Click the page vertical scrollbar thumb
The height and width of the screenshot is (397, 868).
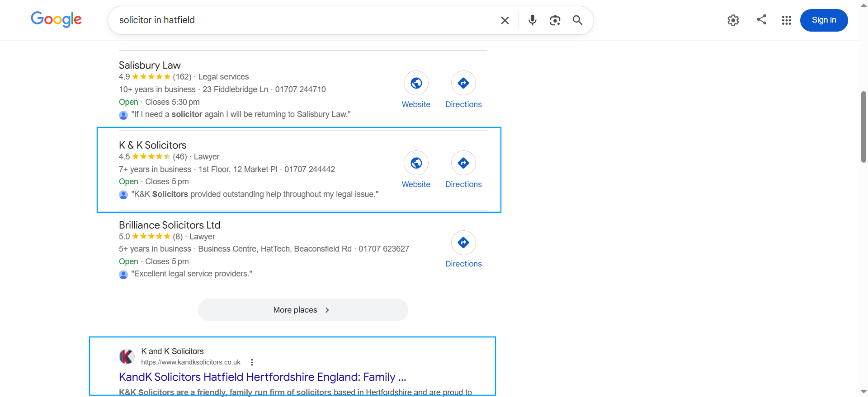863,126
